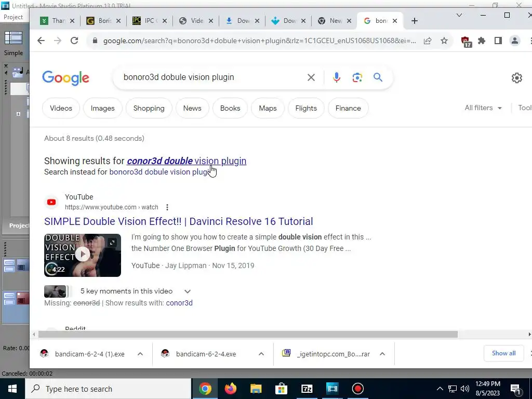This screenshot has width=532, height=399.
Task: Open Bandicam recorder icon in taskbar
Action: tap(357, 389)
